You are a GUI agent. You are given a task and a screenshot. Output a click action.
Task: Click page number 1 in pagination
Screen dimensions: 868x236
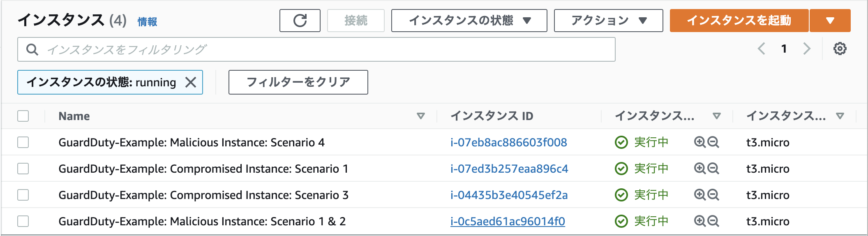click(x=784, y=49)
